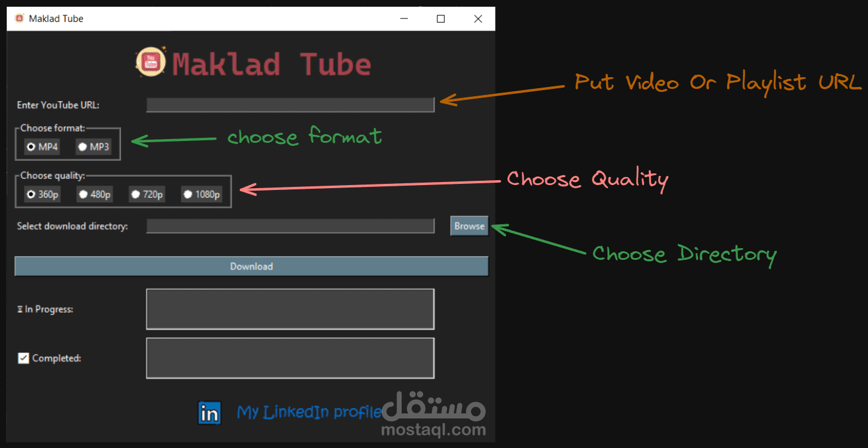Click inside the Enter YouTube URL field
868x448 pixels.
click(x=290, y=104)
